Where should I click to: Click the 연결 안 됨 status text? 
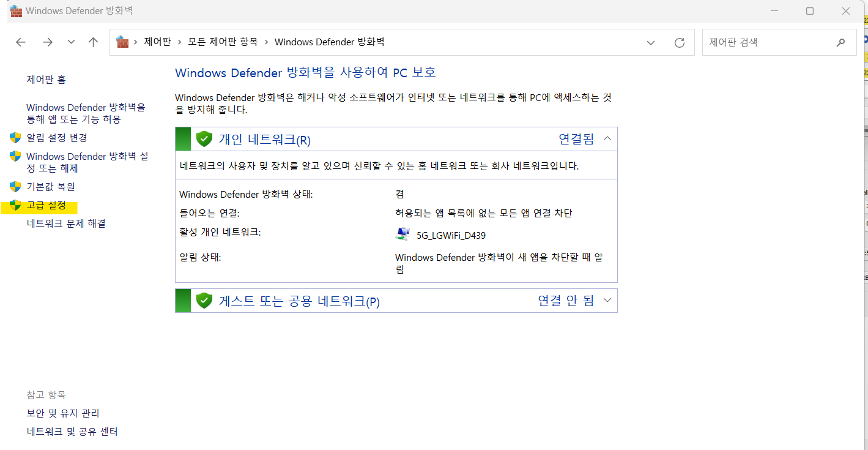click(x=566, y=301)
